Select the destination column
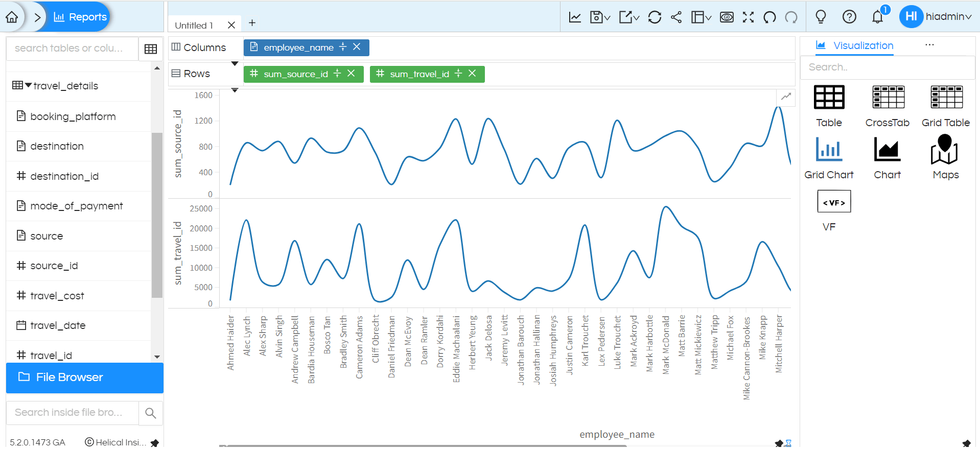 [x=57, y=146]
